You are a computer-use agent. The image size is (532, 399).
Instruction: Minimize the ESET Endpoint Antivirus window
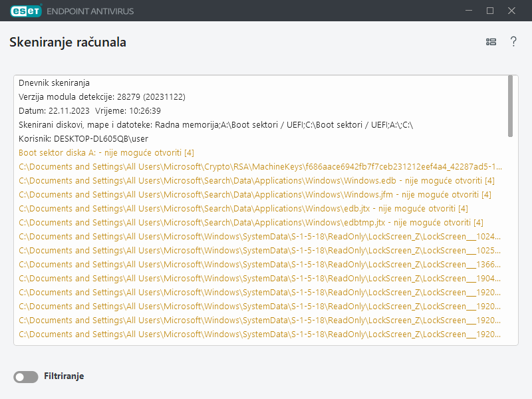point(469,11)
